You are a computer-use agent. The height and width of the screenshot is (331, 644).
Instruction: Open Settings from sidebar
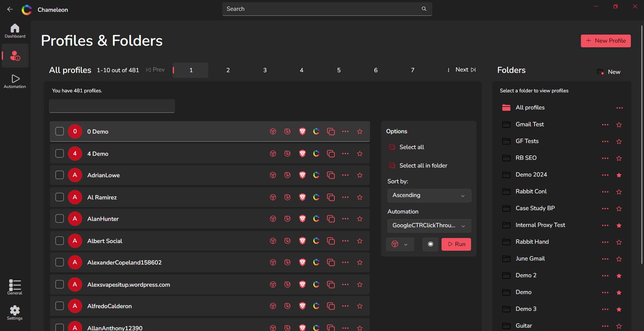coord(15,313)
